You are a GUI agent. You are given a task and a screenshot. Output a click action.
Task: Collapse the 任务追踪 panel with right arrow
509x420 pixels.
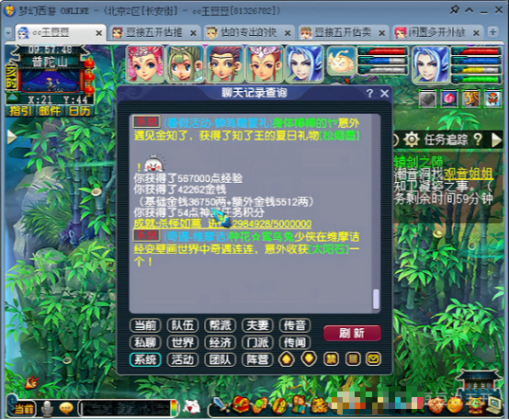(x=497, y=140)
